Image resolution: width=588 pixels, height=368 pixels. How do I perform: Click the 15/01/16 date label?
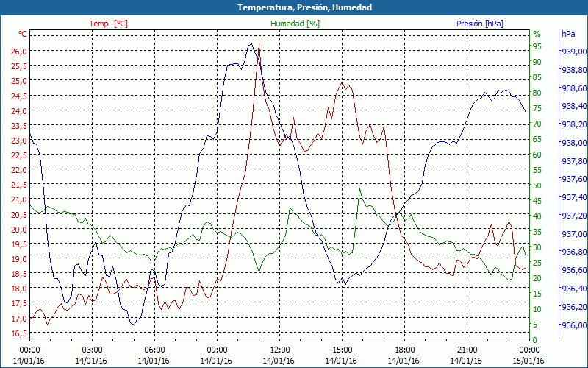[528, 361]
